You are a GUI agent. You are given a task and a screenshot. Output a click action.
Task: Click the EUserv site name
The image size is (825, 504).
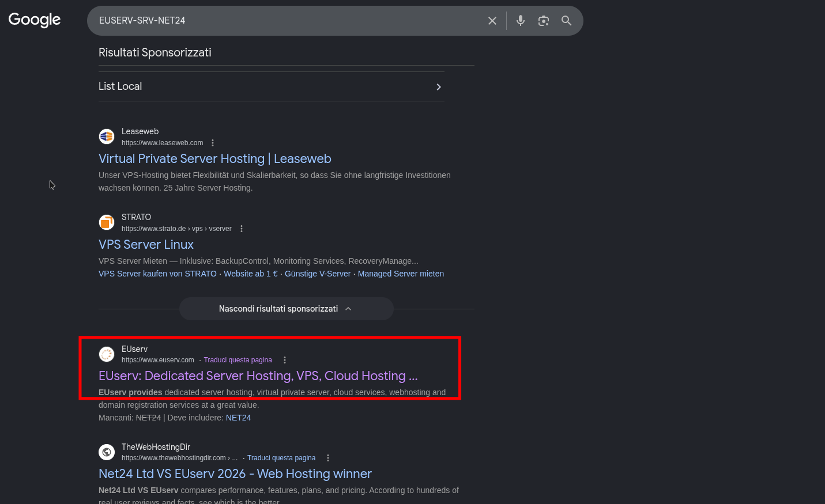click(134, 349)
